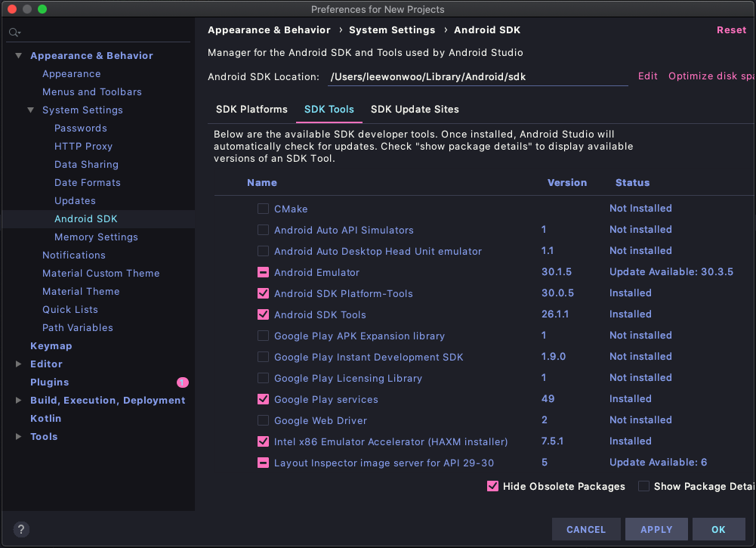
Task: Sort by the Status column header
Action: [633, 183]
